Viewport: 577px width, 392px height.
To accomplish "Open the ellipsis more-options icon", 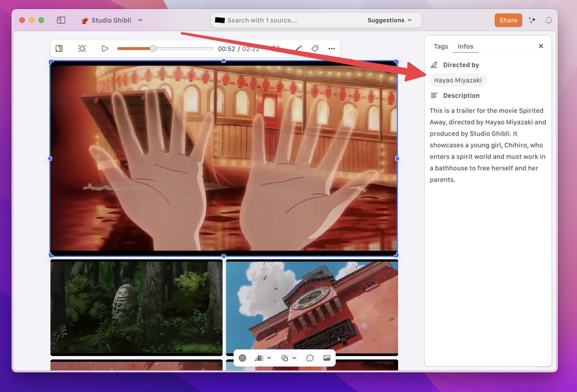I will click(331, 48).
